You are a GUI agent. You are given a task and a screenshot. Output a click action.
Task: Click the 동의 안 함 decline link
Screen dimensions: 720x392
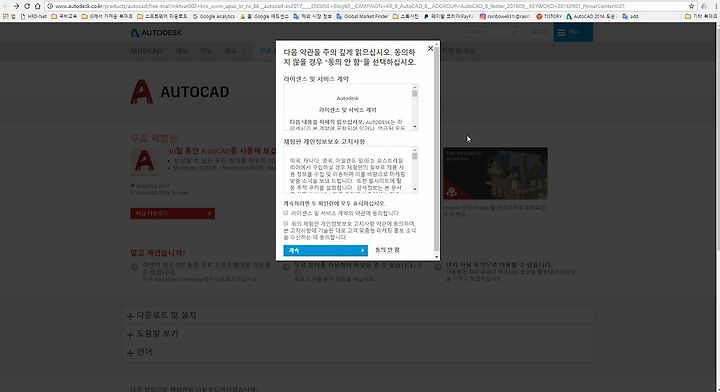(x=387, y=250)
